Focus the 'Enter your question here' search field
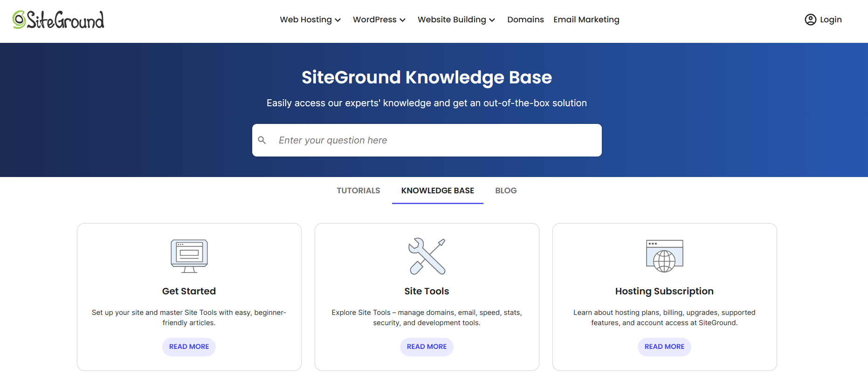868x375 pixels. tap(427, 140)
